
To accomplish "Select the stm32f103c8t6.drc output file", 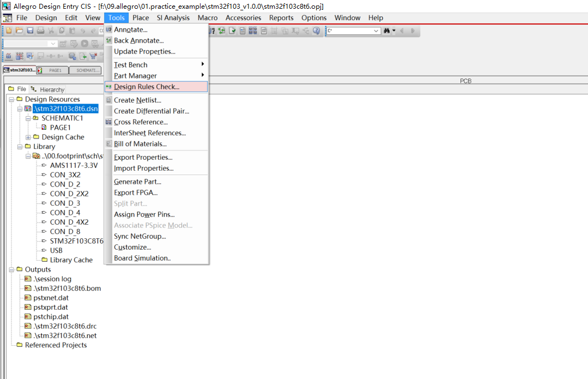I will tap(65, 326).
